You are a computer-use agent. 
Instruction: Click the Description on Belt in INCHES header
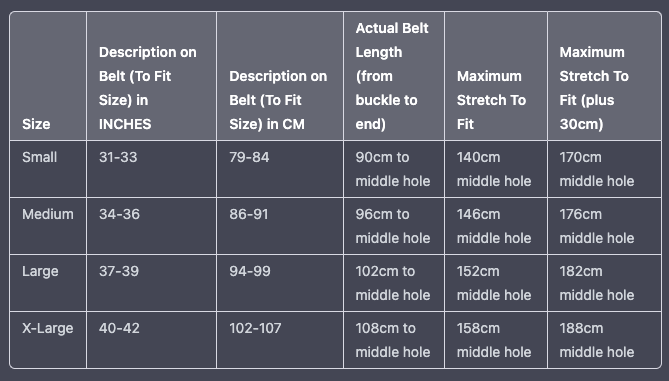(x=151, y=76)
